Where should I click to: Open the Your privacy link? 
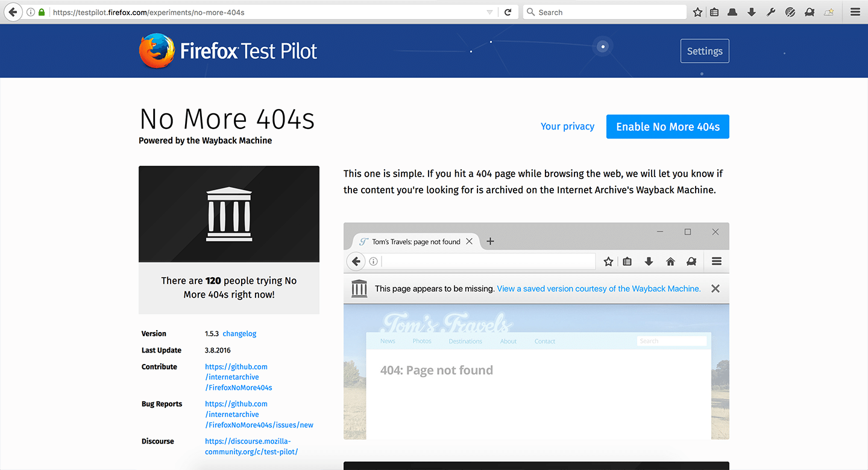tap(567, 127)
